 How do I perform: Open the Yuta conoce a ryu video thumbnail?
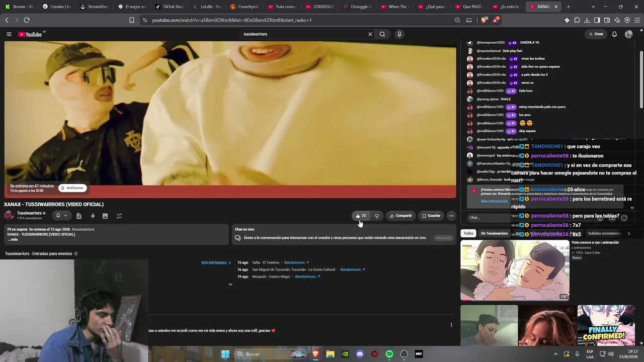[x=515, y=270]
